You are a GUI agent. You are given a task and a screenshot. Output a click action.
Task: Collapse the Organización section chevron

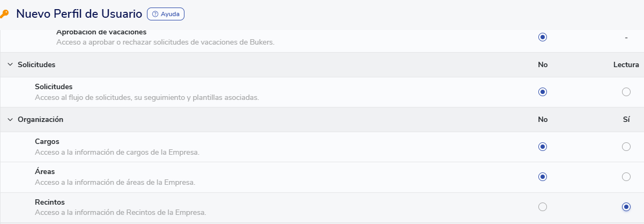(10, 119)
